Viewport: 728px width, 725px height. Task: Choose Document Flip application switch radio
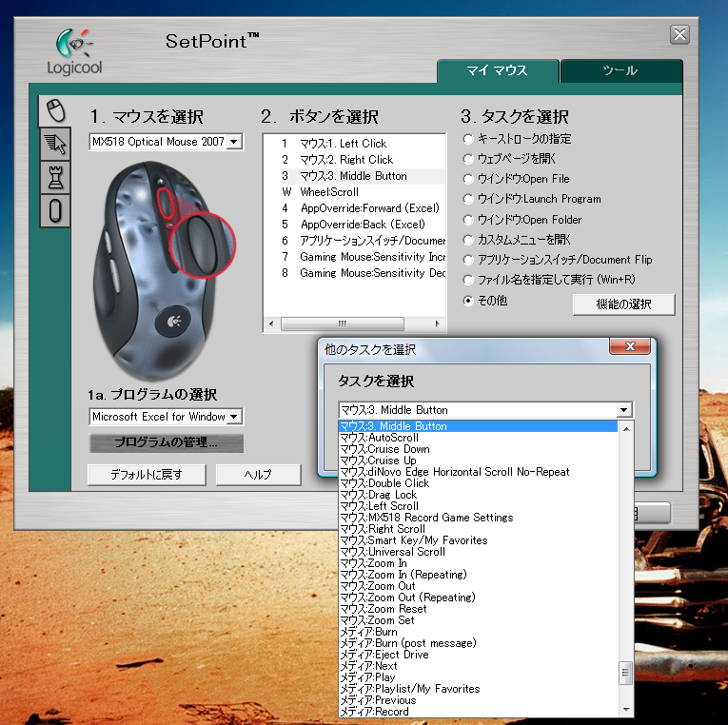[x=468, y=260]
